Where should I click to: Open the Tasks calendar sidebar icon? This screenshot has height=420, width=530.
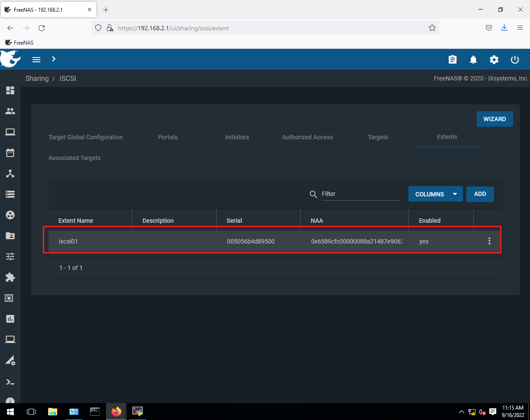pyautogui.click(x=10, y=153)
